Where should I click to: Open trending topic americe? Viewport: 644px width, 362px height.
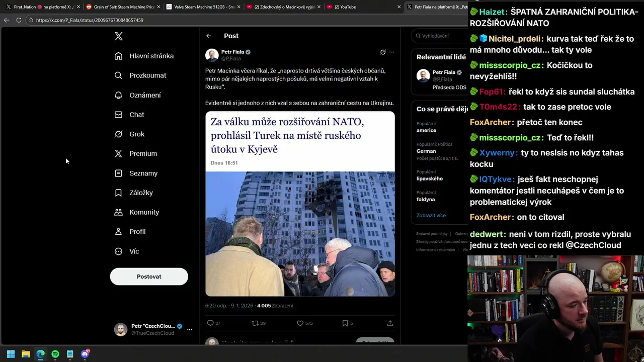pos(426,130)
